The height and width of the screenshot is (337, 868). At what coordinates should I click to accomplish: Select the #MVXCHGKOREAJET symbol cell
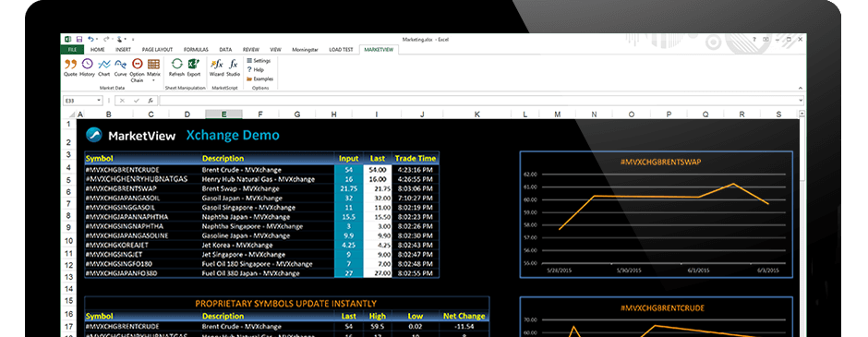143,246
